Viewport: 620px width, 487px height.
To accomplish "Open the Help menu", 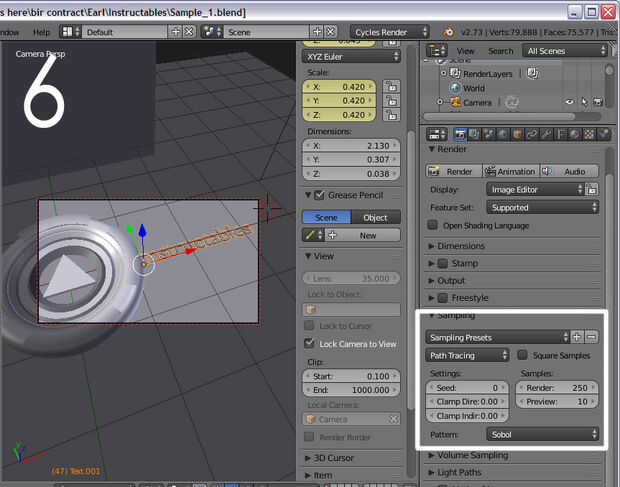I will click(41, 32).
